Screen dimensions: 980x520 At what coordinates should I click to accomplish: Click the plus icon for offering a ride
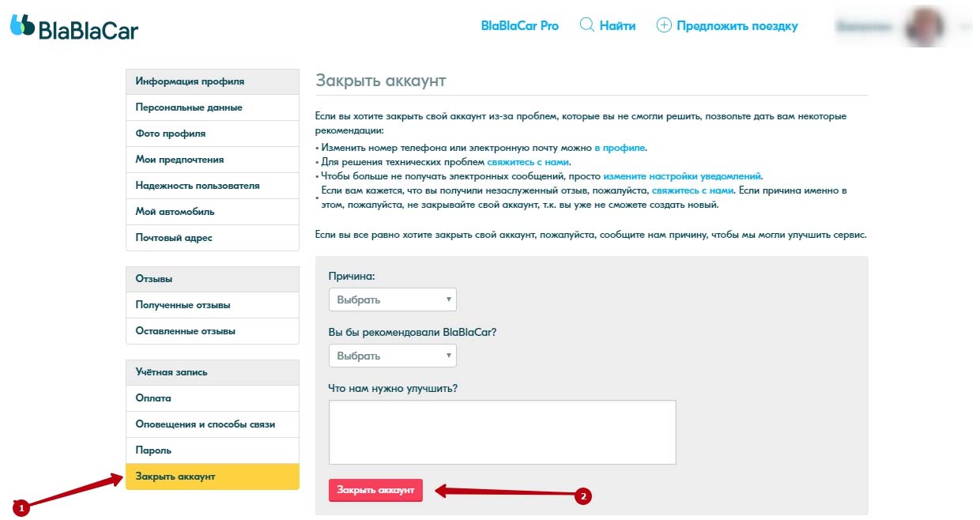click(x=664, y=25)
